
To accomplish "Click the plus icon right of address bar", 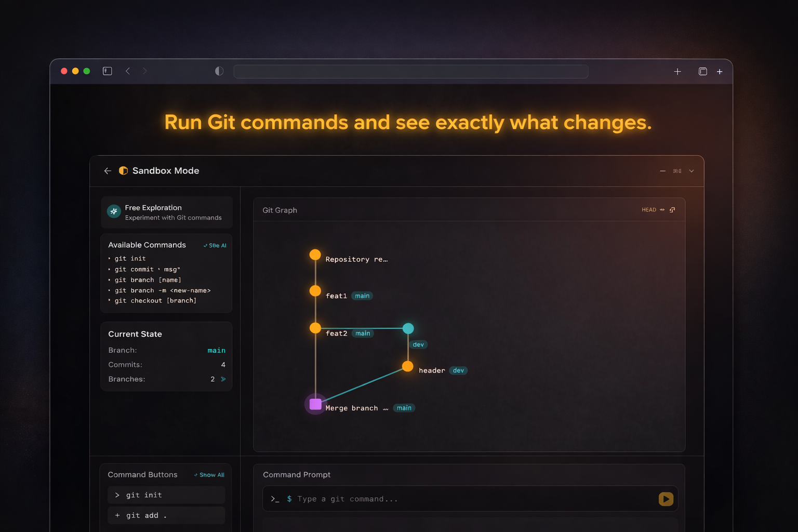I will (x=677, y=72).
